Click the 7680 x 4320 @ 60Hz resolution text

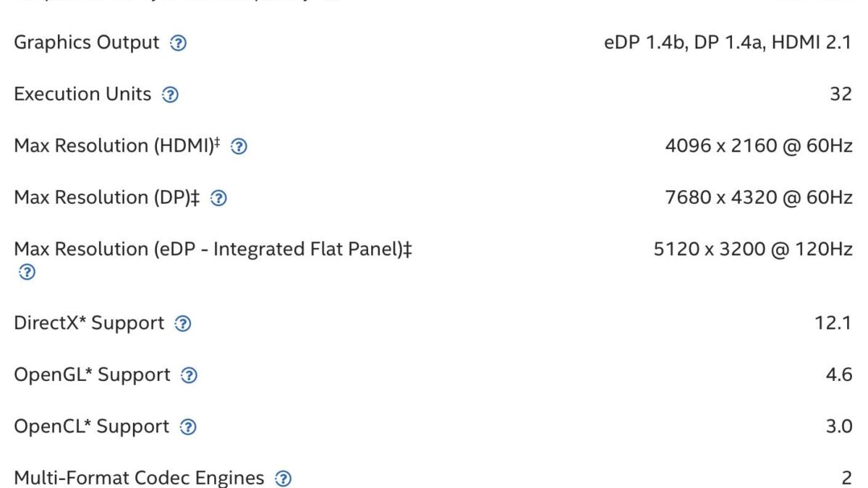(x=758, y=198)
